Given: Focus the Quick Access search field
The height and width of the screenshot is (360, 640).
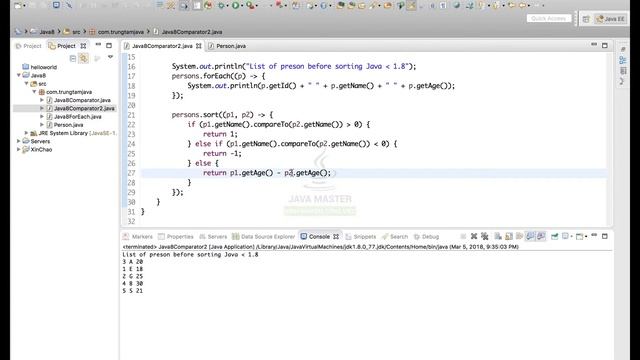Looking at the screenshot, I should [549, 18].
